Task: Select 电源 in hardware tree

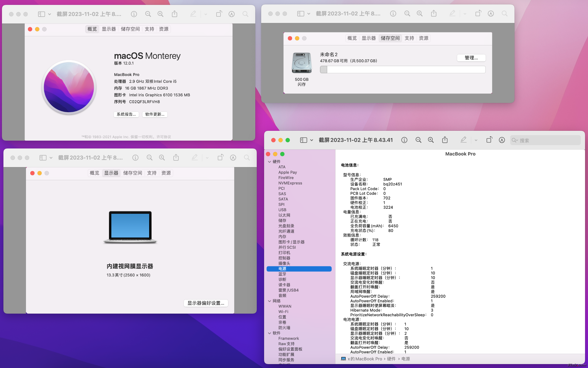Action: coord(299,269)
